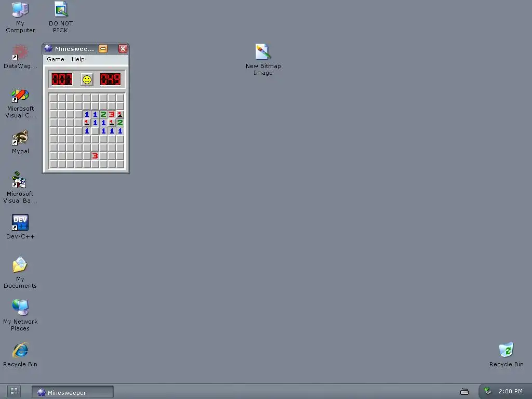Select the New Bitmap Image file

[x=263, y=60]
